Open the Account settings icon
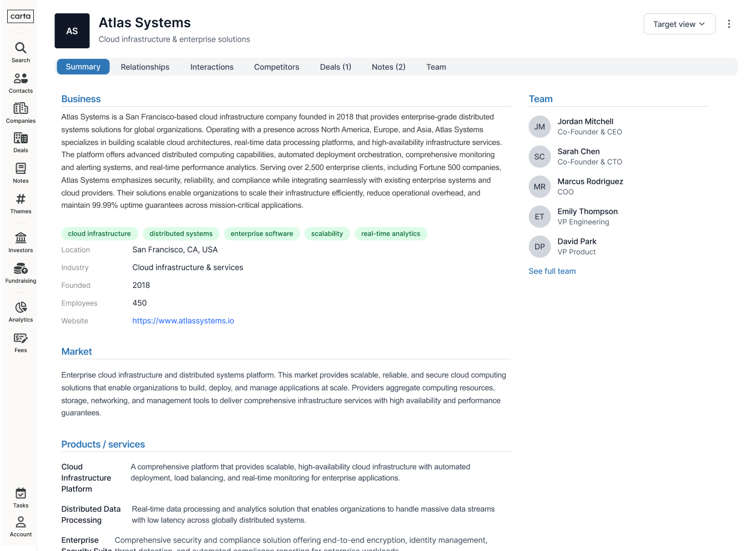Image resolution: width=756 pixels, height=551 pixels. (x=20, y=526)
